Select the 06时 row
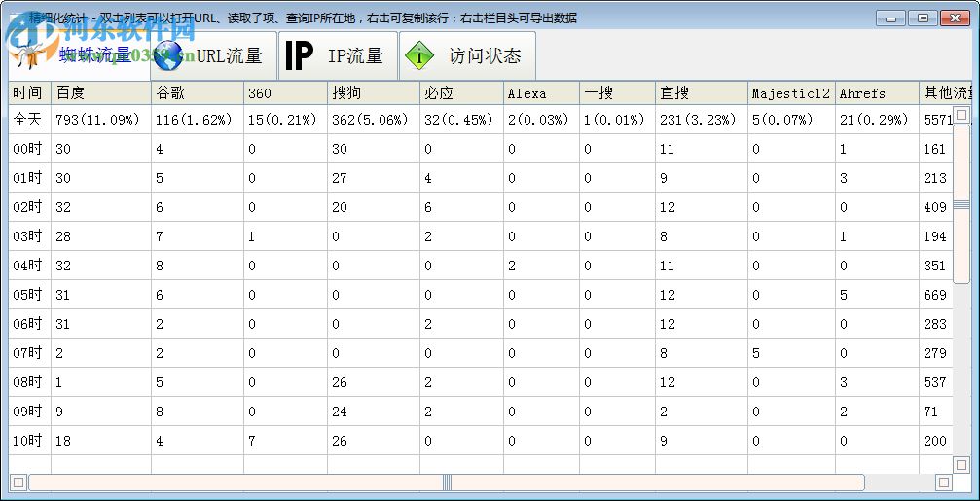The height and width of the screenshot is (501, 980). coord(482,324)
